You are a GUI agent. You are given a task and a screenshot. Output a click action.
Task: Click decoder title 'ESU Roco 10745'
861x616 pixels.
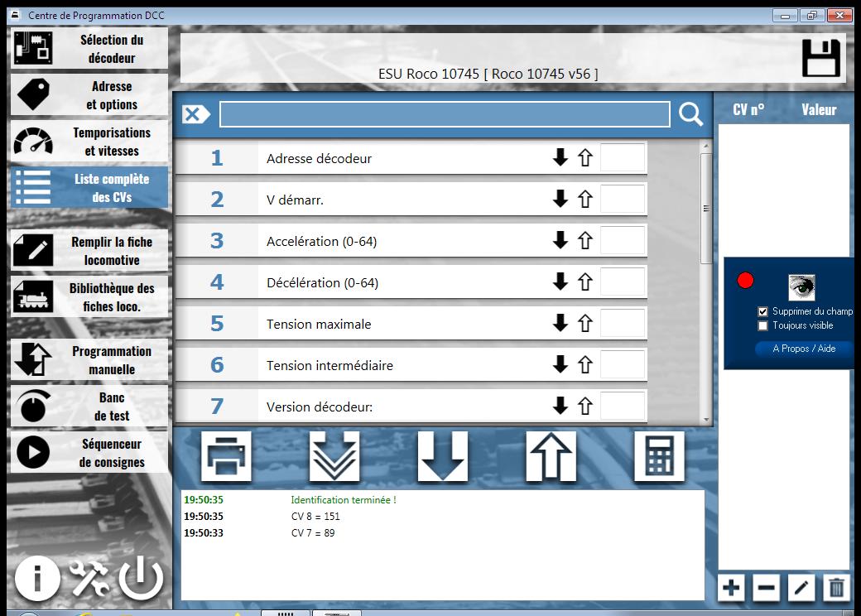428,74
